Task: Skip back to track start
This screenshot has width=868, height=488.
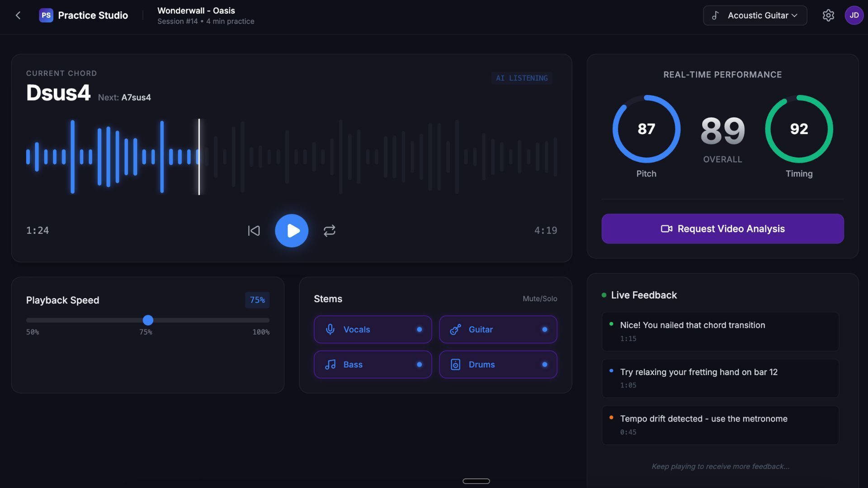Action: pyautogui.click(x=254, y=231)
